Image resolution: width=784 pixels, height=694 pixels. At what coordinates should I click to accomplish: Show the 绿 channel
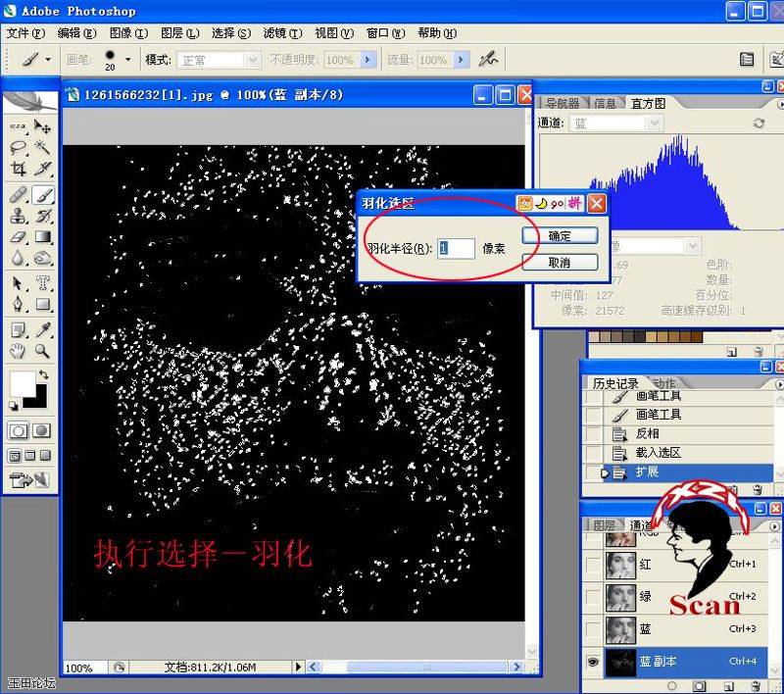pyautogui.click(x=593, y=597)
